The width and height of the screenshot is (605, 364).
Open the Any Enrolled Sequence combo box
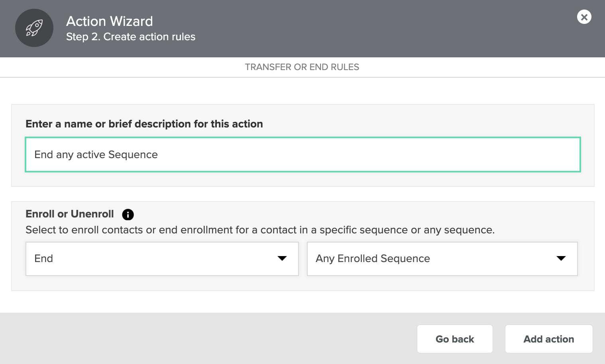point(442,259)
